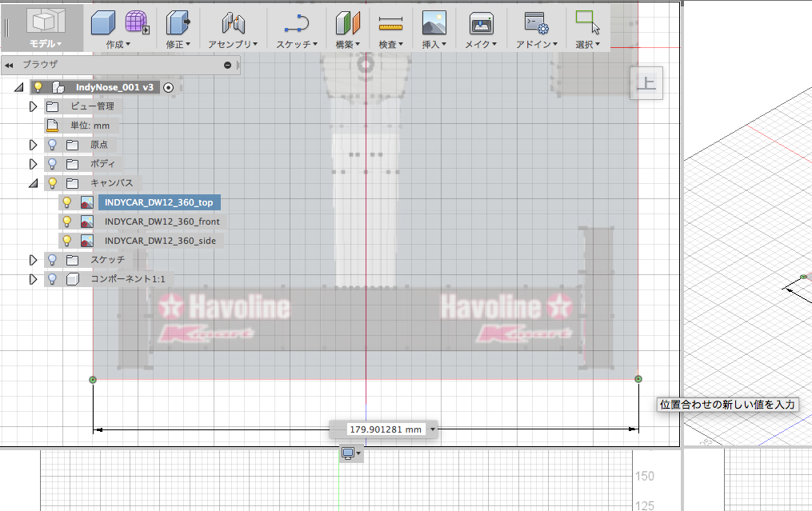Image resolution: width=812 pixels, height=511 pixels.
Task: Toggle the 原点 lightbulb visibility
Action: tap(52, 145)
